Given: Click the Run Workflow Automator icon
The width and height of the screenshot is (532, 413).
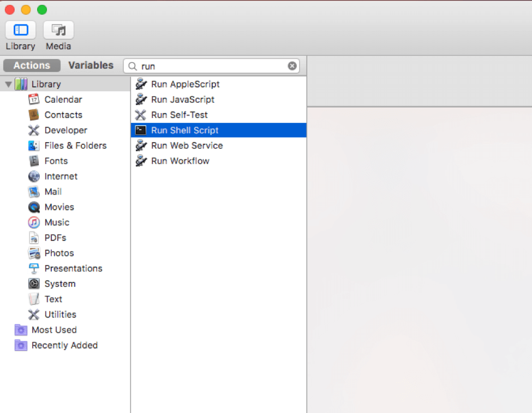Looking at the screenshot, I should 141,161.
